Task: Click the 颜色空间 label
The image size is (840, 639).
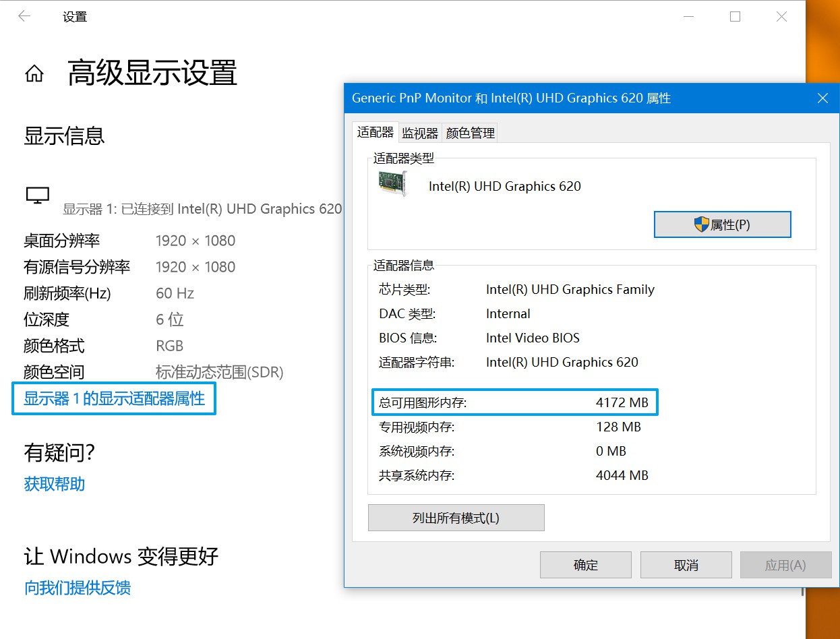Action: click(x=54, y=372)
